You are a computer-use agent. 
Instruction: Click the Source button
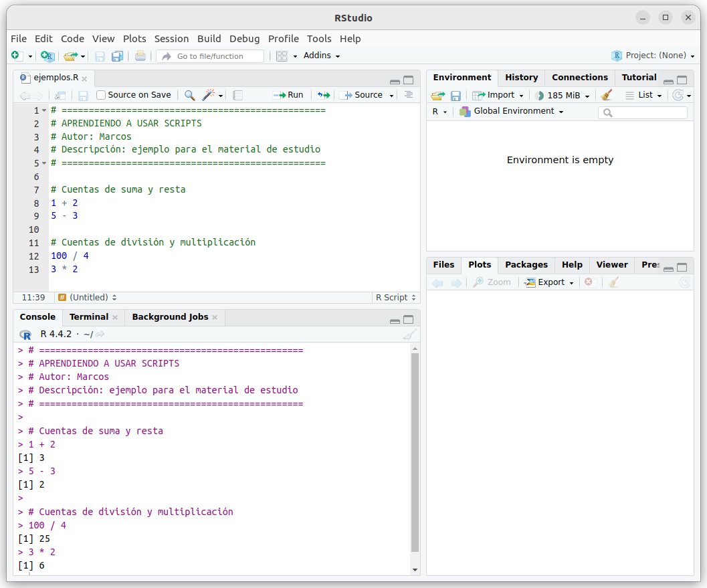[363, 95]
